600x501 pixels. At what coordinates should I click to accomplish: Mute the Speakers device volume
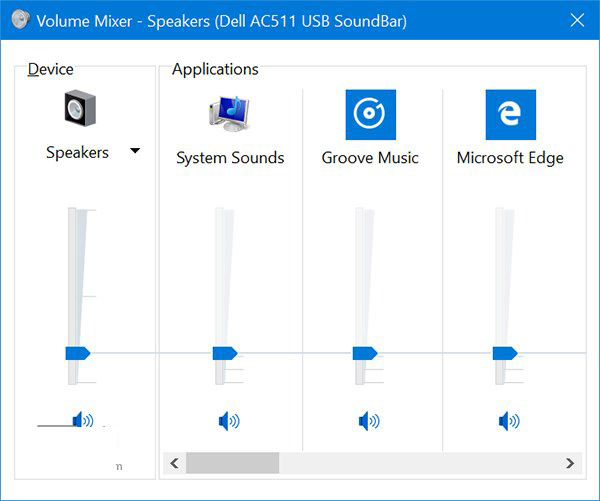[82, 421]
